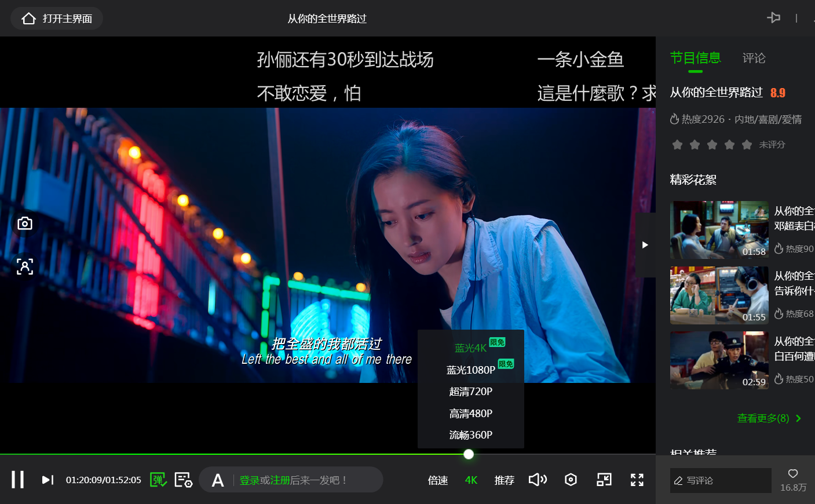Viewport: 815px width, 504px height.
Task: Switch to mini player mode
Action: click(x=604, y=480)
